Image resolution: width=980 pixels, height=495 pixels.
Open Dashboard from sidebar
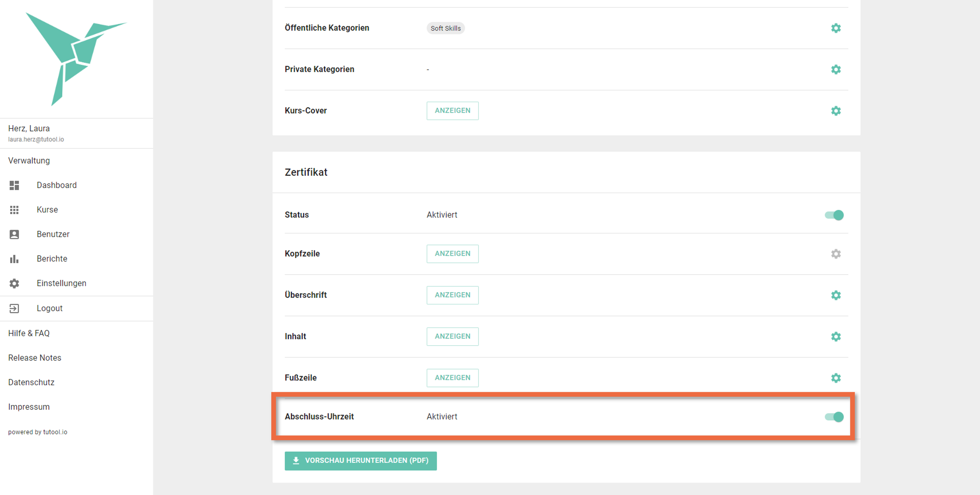coord(56,185)
